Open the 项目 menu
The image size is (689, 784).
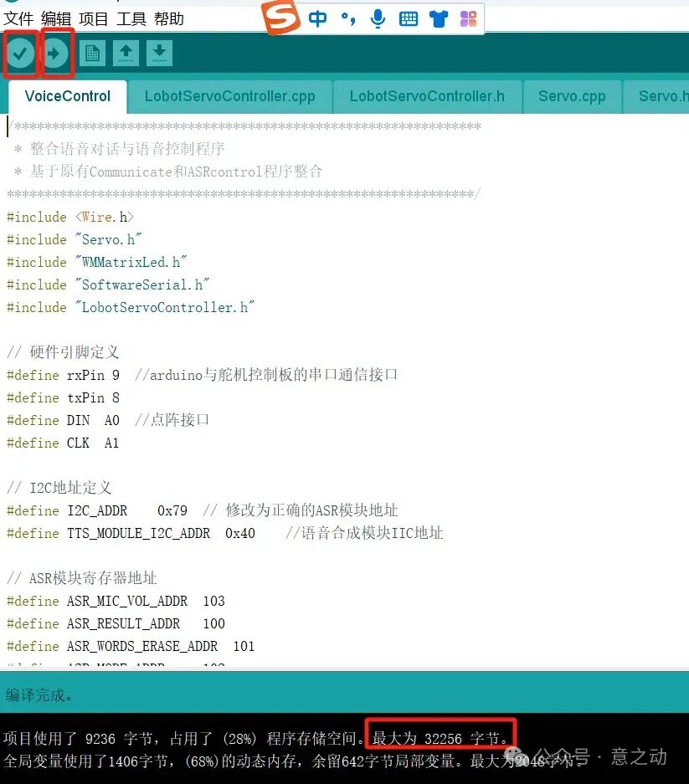[x=94, y=19]
